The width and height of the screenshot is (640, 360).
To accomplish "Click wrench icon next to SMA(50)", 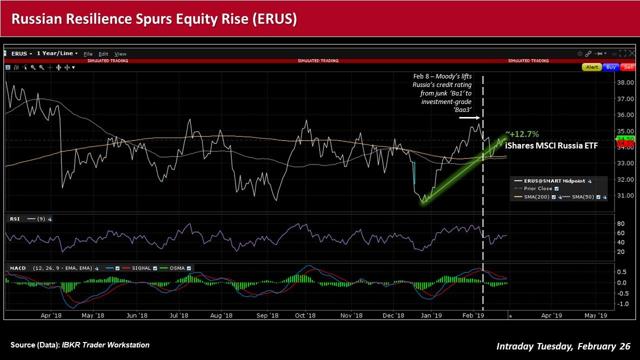I will (x=604, y=198).
